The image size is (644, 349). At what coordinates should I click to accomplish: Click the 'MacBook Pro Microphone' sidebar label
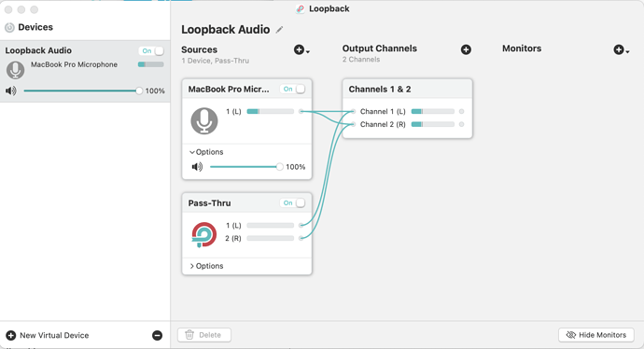(74, 64)
